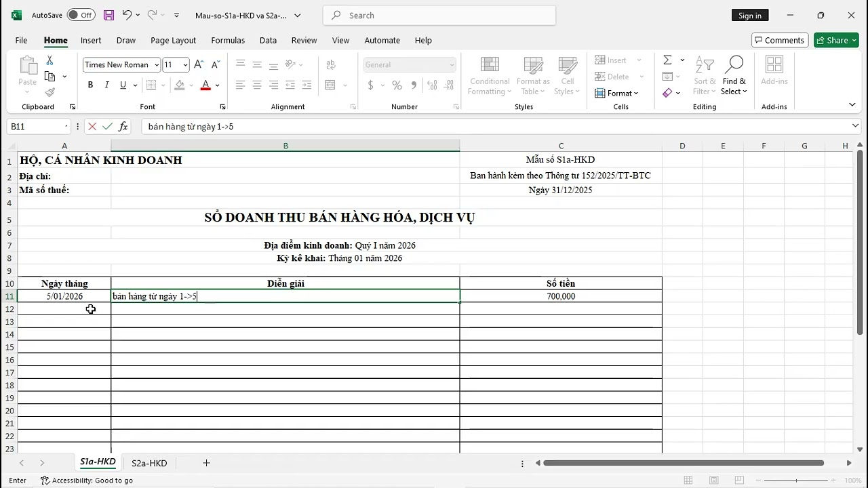868x488 pixels.
Task: Click the Save icon in title bar
Action: (x=108, y=15)
